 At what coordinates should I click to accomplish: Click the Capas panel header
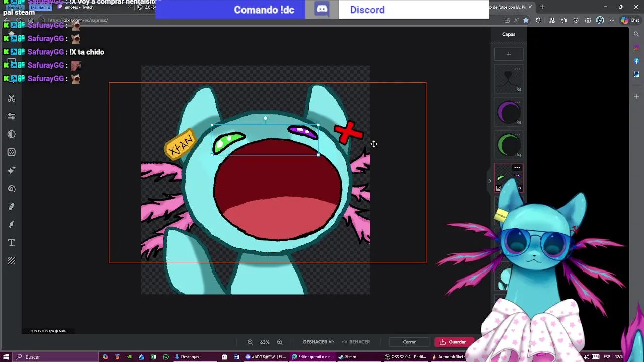click(x=509, y=34)
